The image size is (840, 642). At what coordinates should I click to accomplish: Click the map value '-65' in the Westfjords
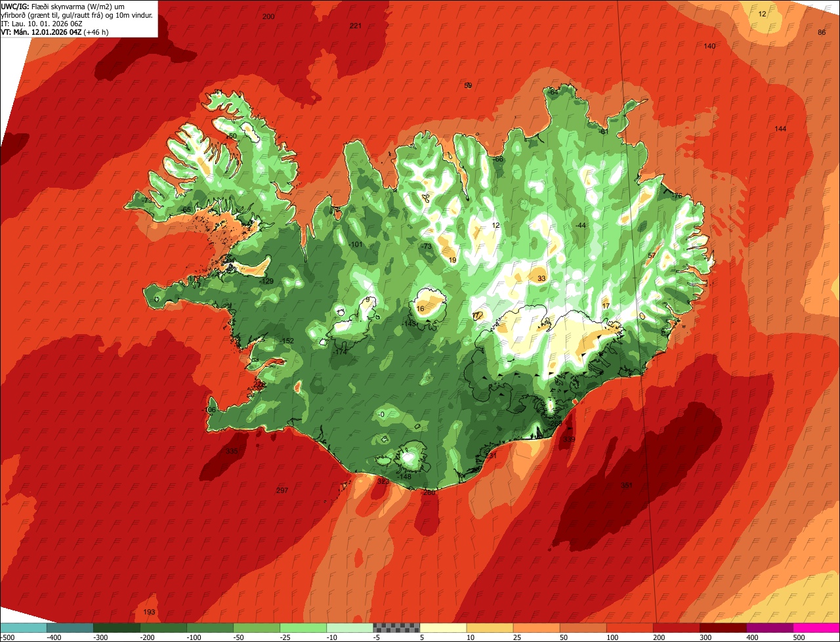(186, 210)
